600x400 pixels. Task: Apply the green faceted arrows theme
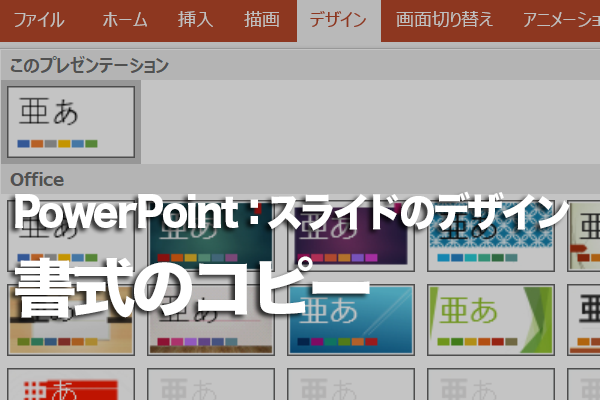(x=491, y=320)
